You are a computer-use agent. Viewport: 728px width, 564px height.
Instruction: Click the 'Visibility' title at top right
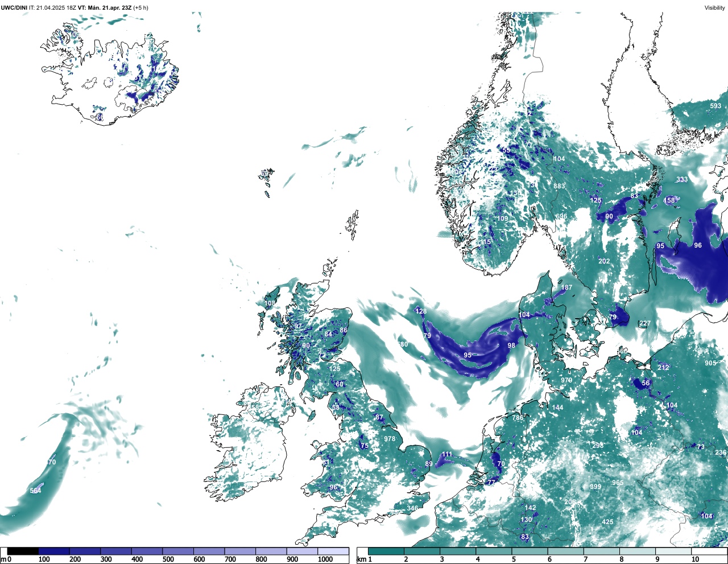coord(715,8)
